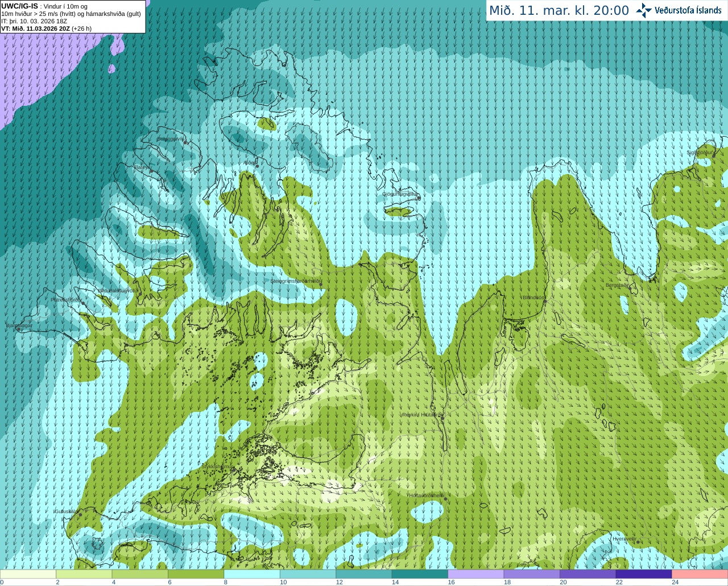Click the '10m hviður > 25 m/s' description line
The image size is (728, 586).
[71, 14]
